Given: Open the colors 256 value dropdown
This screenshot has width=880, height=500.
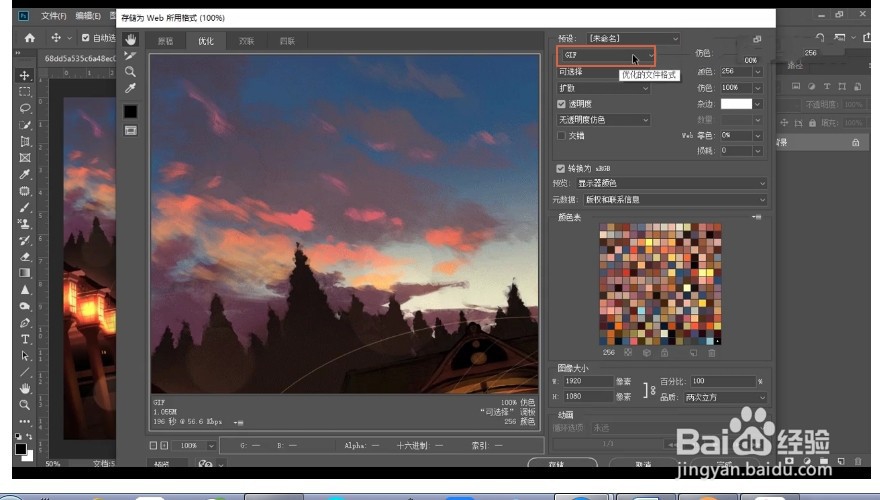Looking at the screenshot, I should point(758,72).
